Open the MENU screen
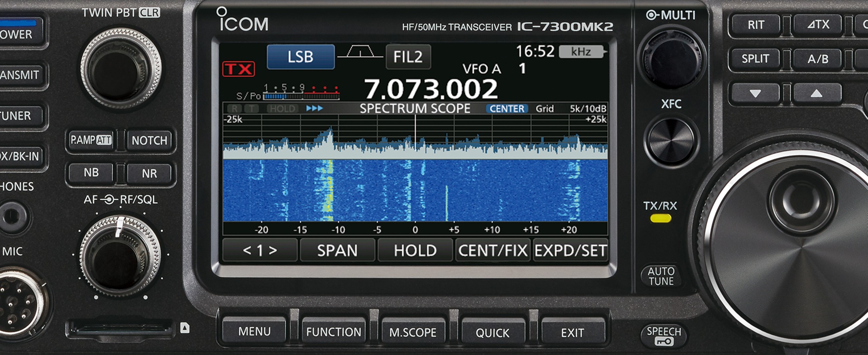The width and height of the screenshot is (868, 355). pos(254,332)
